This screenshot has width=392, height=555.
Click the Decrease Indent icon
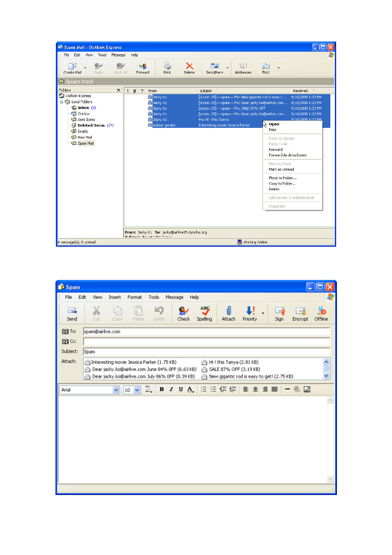(223, 389)
